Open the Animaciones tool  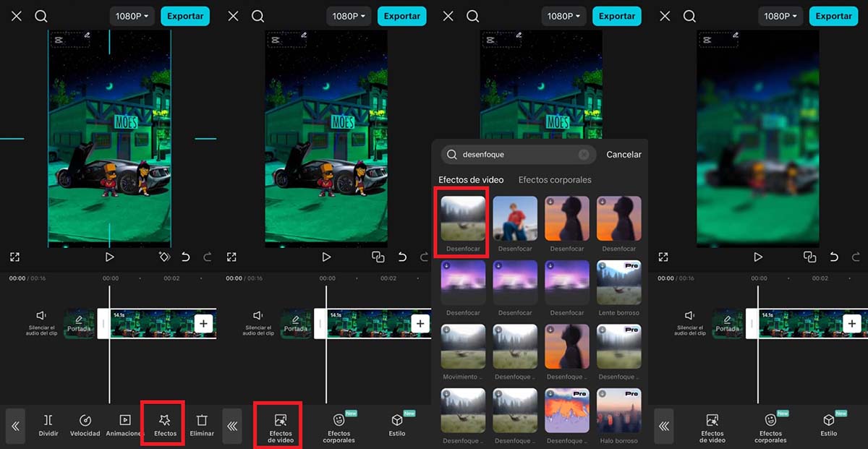pyautogui.click(x=124, y=425)
